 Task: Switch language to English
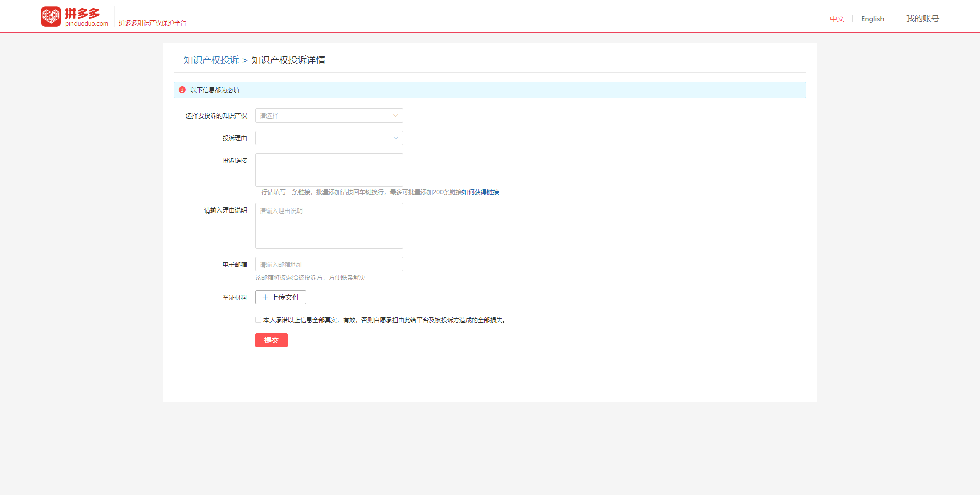coord(872,19)
